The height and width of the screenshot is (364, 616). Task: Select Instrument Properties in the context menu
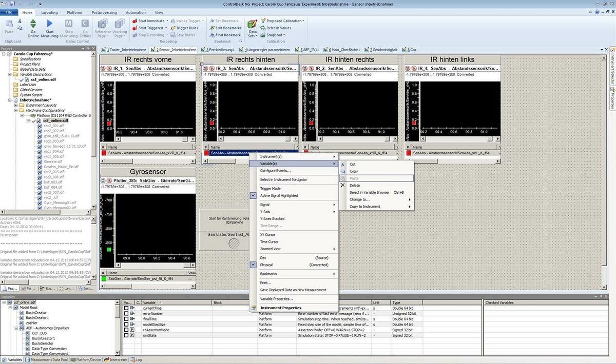pos(280,308)
